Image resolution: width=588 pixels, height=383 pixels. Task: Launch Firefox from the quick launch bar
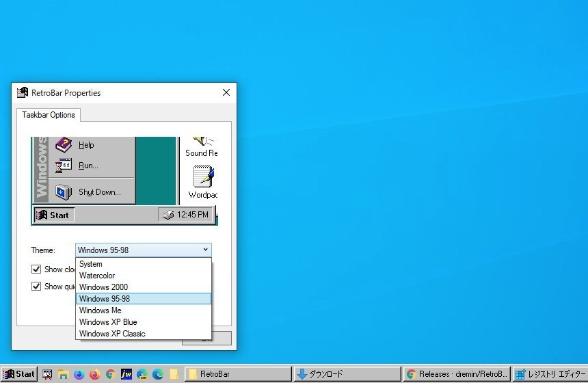94,374
